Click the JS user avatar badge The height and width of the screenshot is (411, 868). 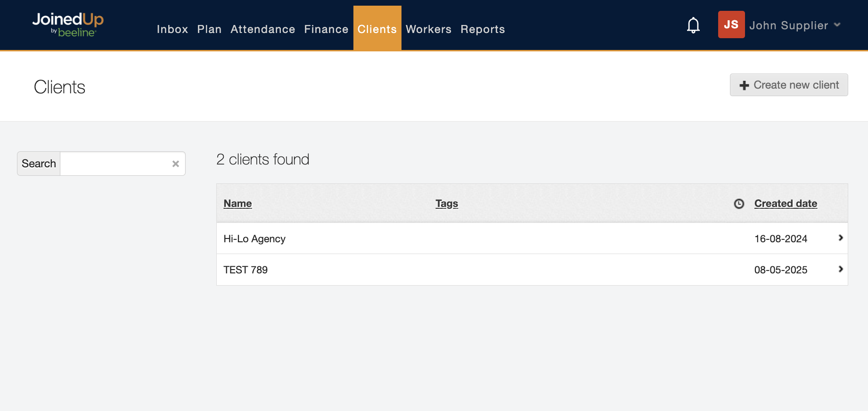pyautogui.click(x=731, y=25)
